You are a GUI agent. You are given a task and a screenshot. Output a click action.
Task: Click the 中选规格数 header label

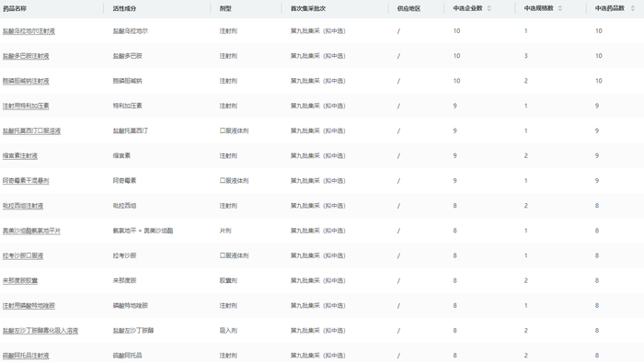[539, 8]
